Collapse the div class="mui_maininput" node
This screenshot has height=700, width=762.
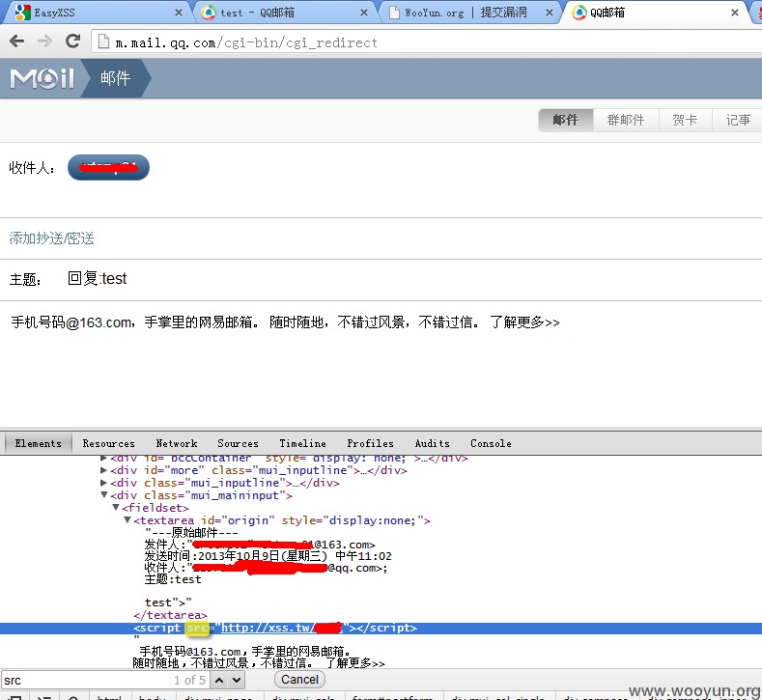(x=103, y=495)
